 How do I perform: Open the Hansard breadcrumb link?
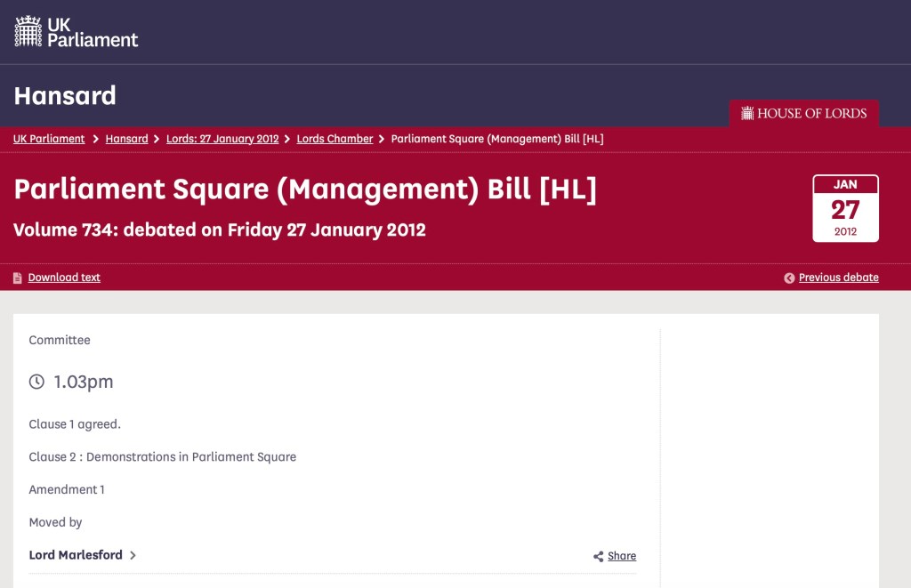click(x=126, y=139)
